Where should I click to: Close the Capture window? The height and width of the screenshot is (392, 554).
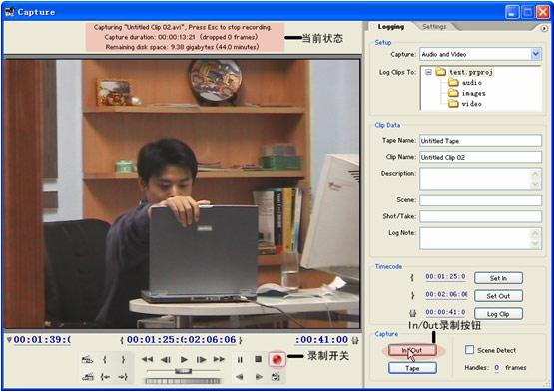pyautogui.click(x=543, y=12)
